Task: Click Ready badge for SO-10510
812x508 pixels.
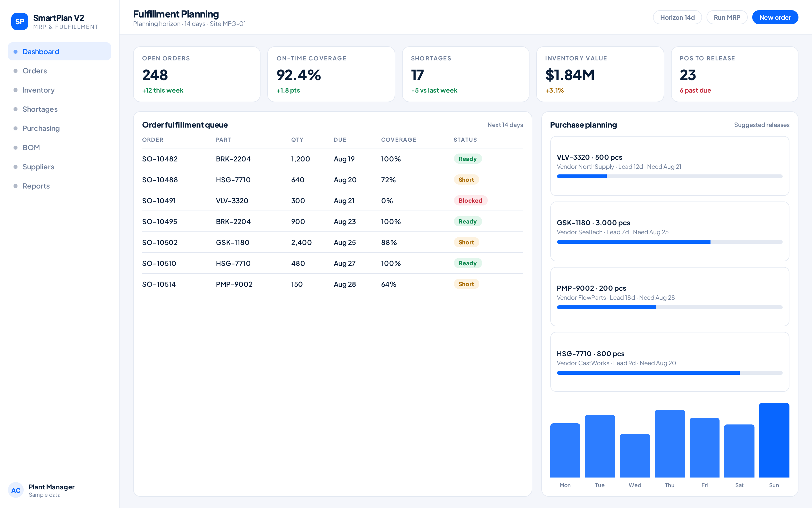Action: [x=468, y=263]
